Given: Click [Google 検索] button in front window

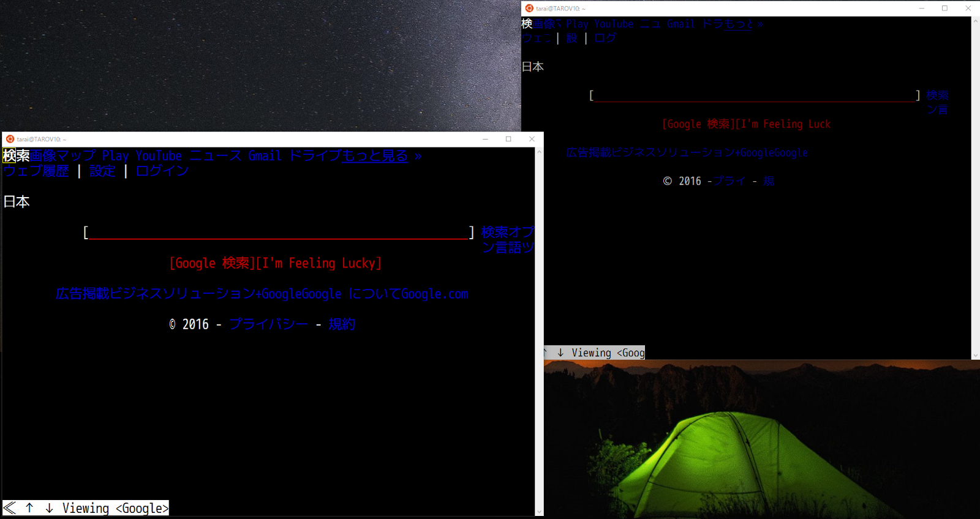Looking at the screenshot, I should pos(212,263).
